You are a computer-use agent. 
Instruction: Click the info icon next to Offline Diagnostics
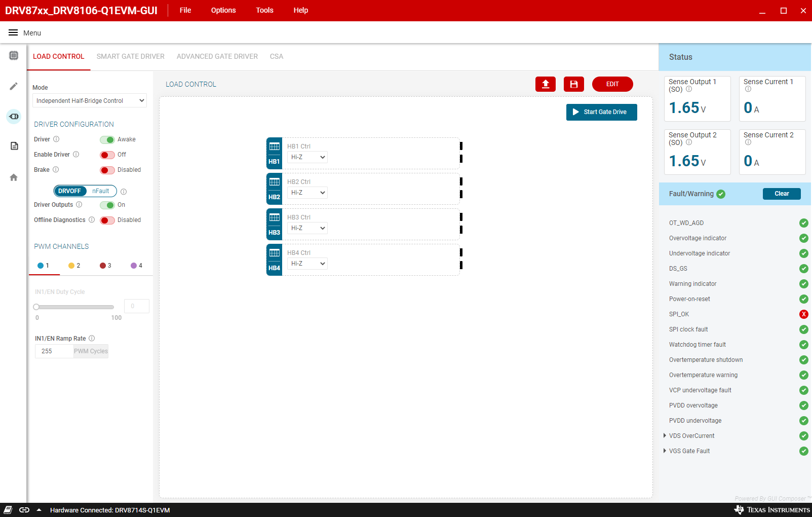click(92, 220)
